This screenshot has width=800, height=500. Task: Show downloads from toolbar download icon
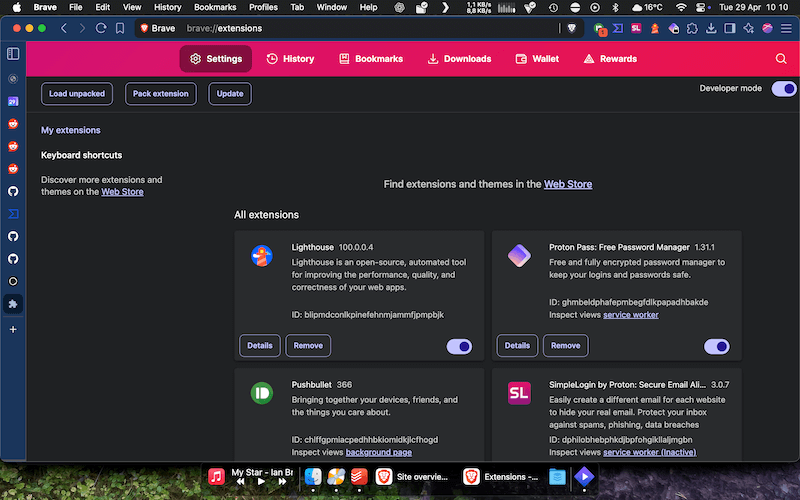click(x=711, y=29)
